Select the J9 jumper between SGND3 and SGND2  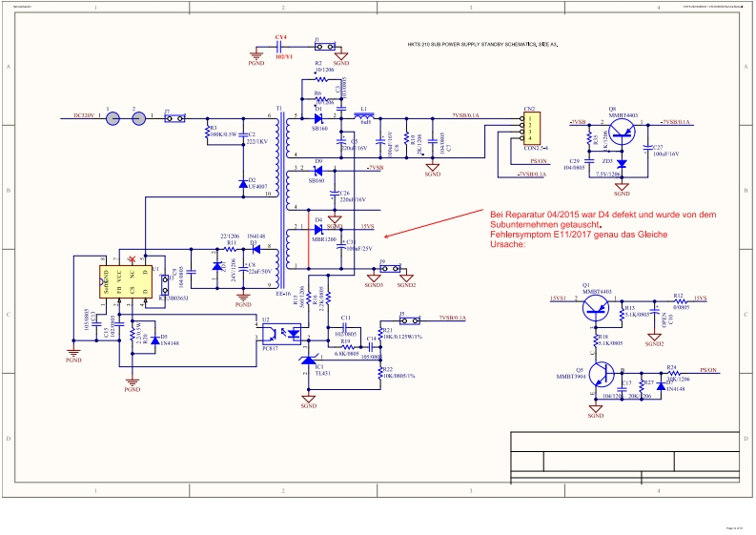(389, 268)
